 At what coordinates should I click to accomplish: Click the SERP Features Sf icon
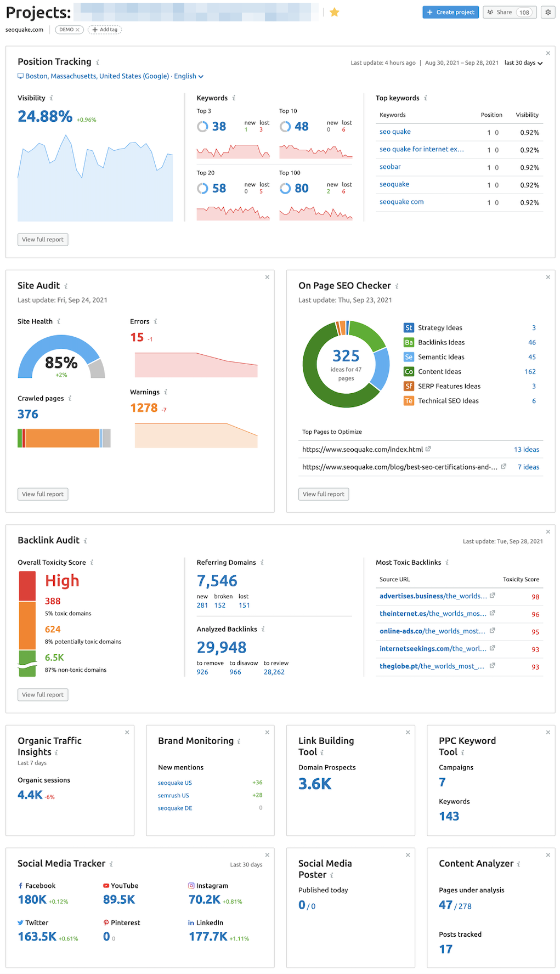click(x=409, y=386)
